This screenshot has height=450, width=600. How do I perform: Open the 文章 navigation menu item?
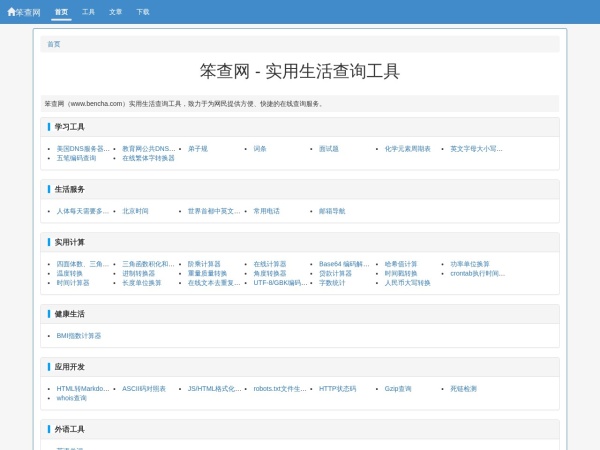click(x=116, y=12)
